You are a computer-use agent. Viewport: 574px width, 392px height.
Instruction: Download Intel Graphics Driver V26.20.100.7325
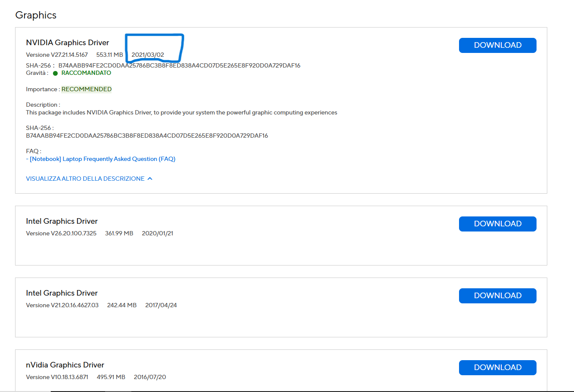(x=497, y=224)
